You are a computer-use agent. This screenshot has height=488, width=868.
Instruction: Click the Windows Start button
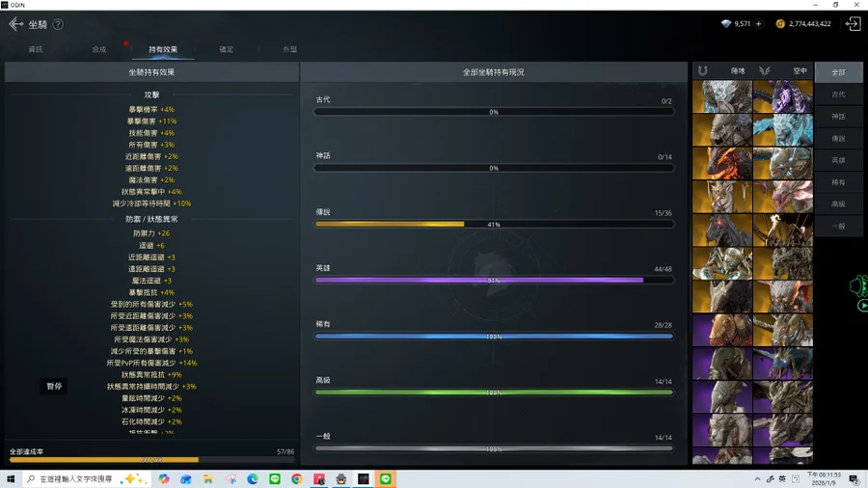pos(12,478)
